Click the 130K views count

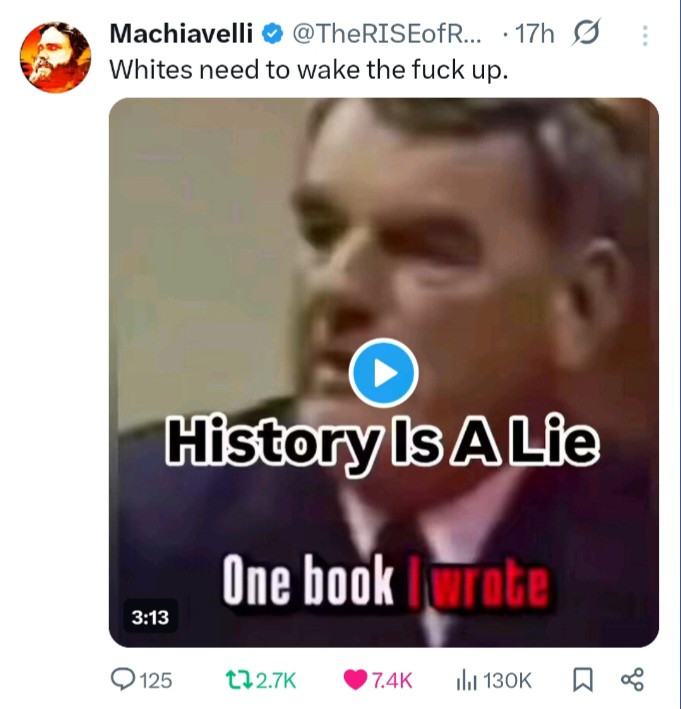pyautogui.click(x=507, y=680)
